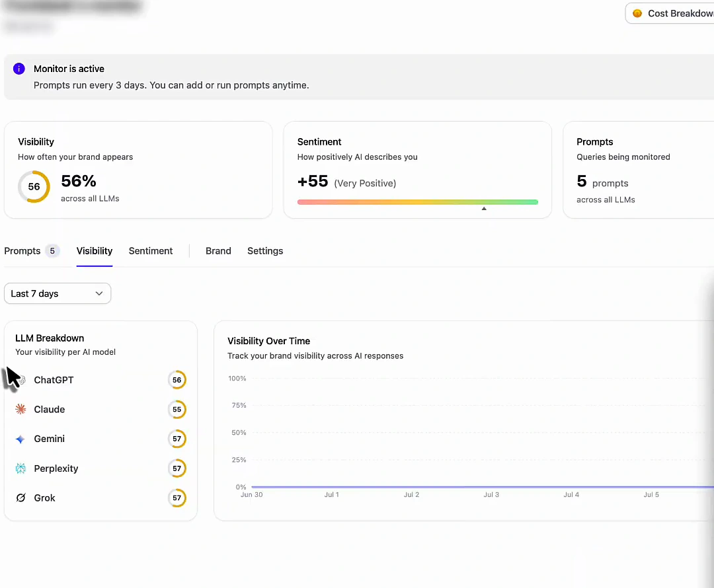
Task: Click the 56% visibility value
Action: click(78, 181)
